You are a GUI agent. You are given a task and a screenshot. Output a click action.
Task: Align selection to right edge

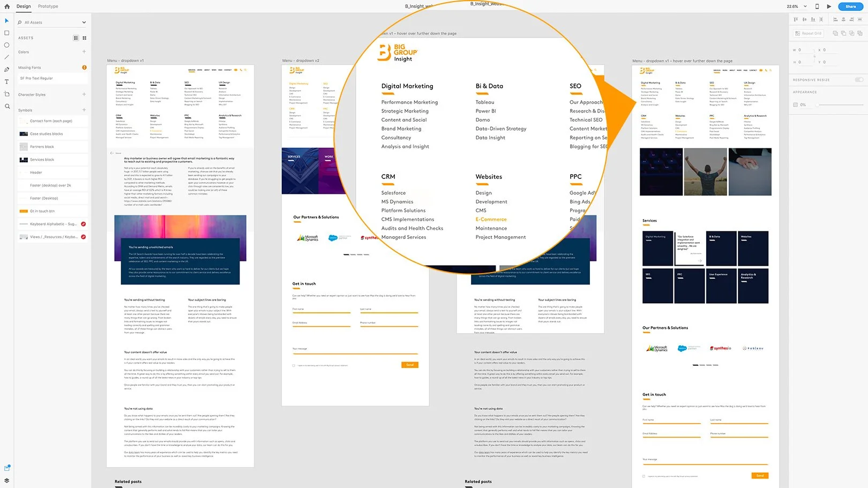coord(852,19)
